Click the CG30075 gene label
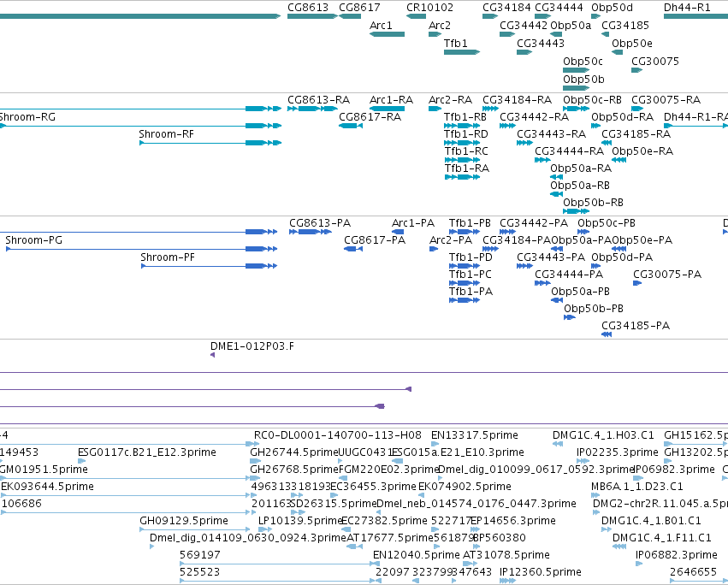Screen dimensions: 728x585 pos(655,62)
